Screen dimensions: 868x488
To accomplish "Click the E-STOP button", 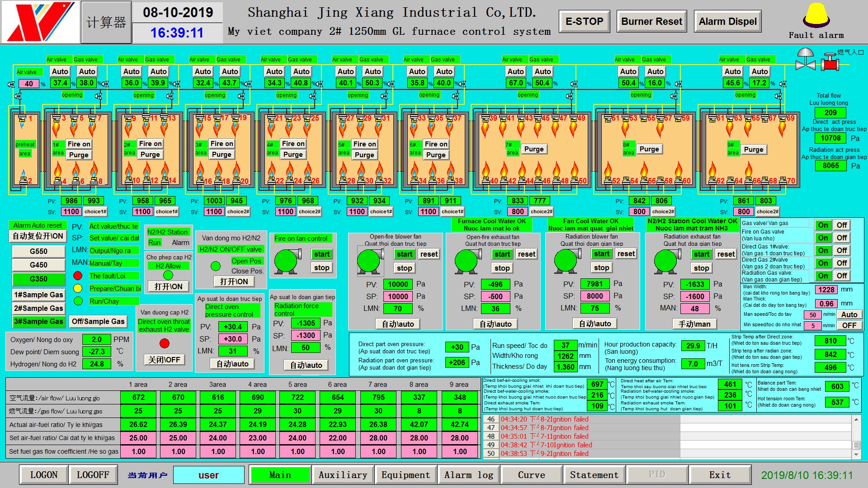I will coord(584,21).
